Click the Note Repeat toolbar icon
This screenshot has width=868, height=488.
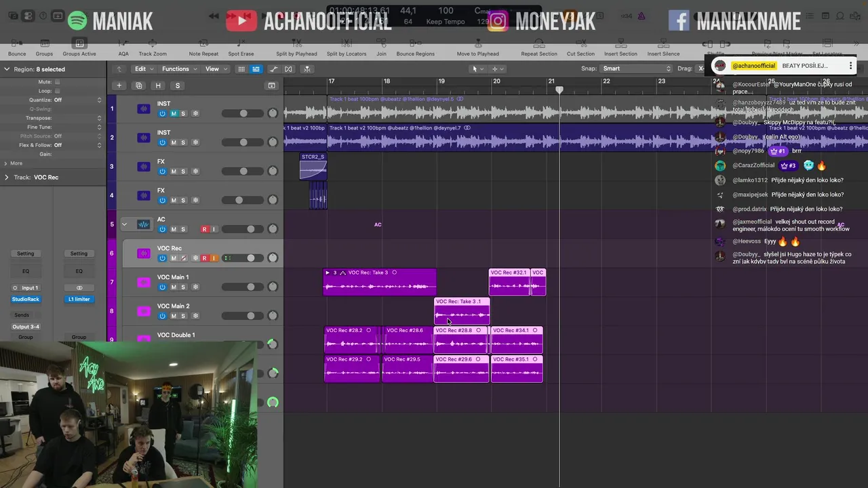coord(203,44)
